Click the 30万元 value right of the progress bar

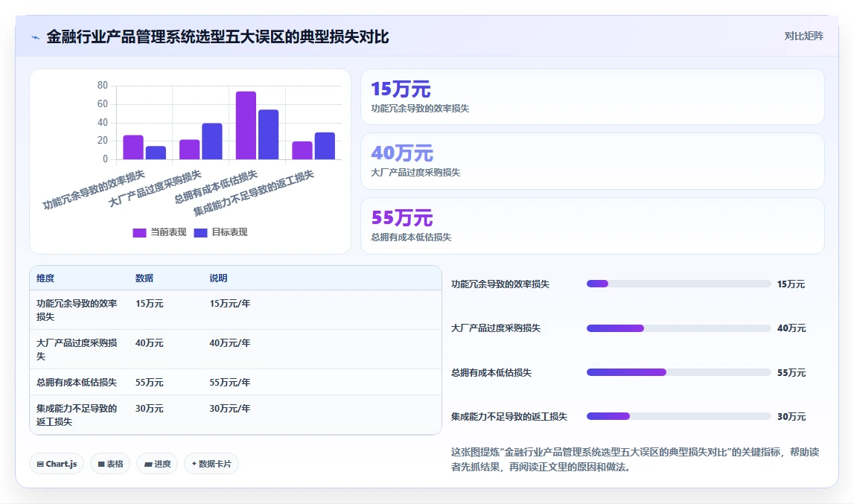(791, 417)
